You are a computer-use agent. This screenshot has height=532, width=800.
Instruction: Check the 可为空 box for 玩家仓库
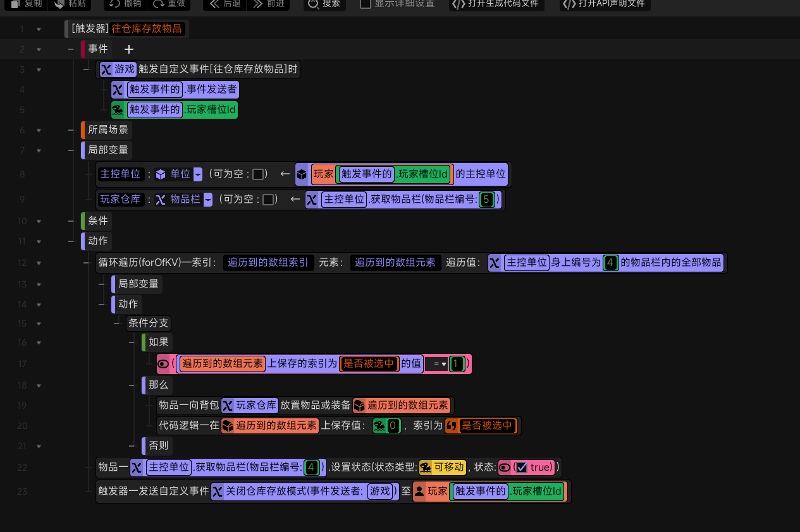click(268, 200)
